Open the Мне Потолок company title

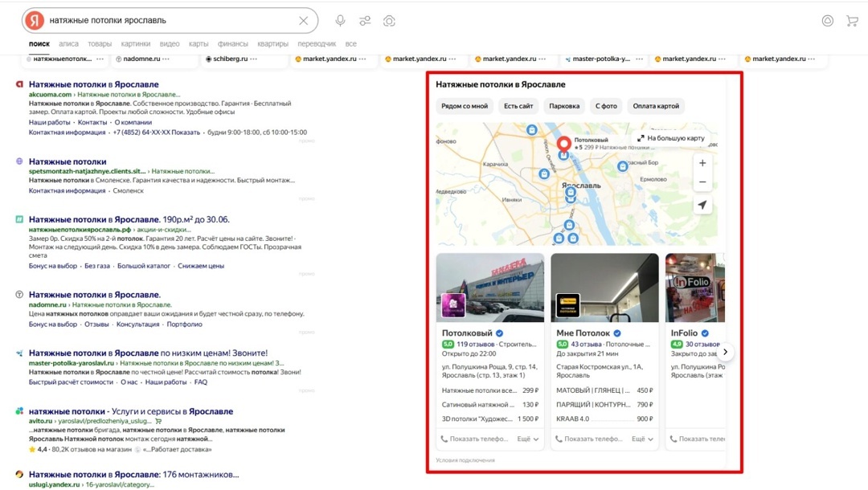pos(583,333)
